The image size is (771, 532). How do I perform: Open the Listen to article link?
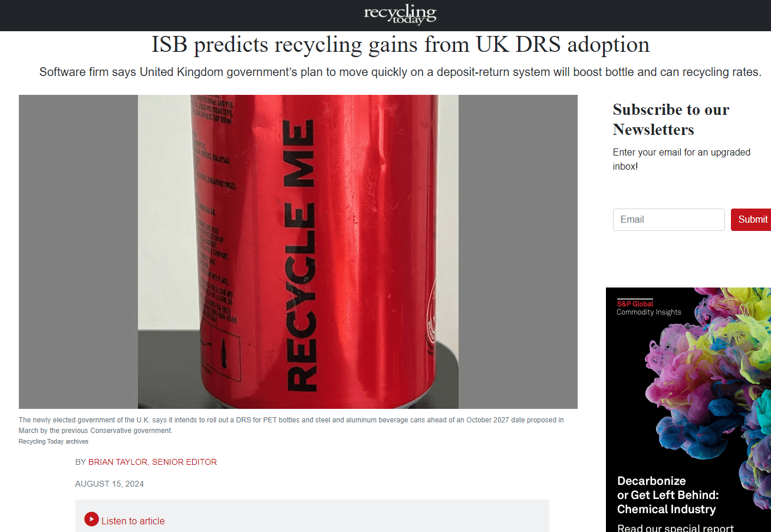pos(133,521)
